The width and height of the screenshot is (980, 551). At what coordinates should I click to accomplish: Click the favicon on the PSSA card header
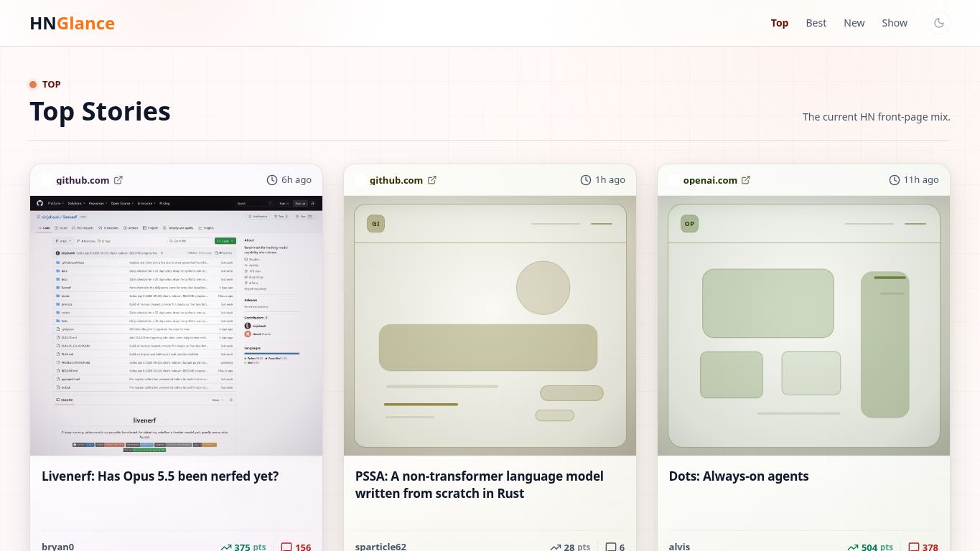coord(361,180)
